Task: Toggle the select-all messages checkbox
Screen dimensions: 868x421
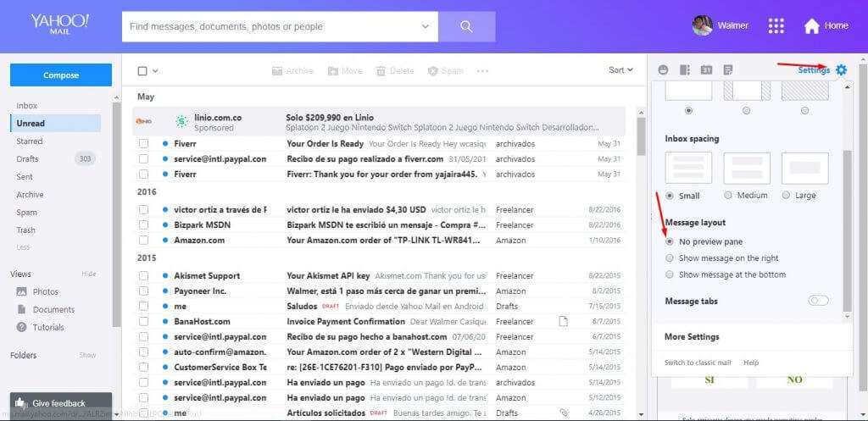Action: pos(142,71)
